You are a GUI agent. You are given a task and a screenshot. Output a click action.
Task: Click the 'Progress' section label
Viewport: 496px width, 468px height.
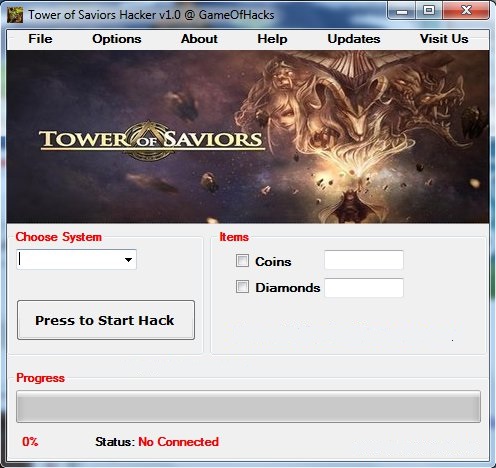pos(40,378)
